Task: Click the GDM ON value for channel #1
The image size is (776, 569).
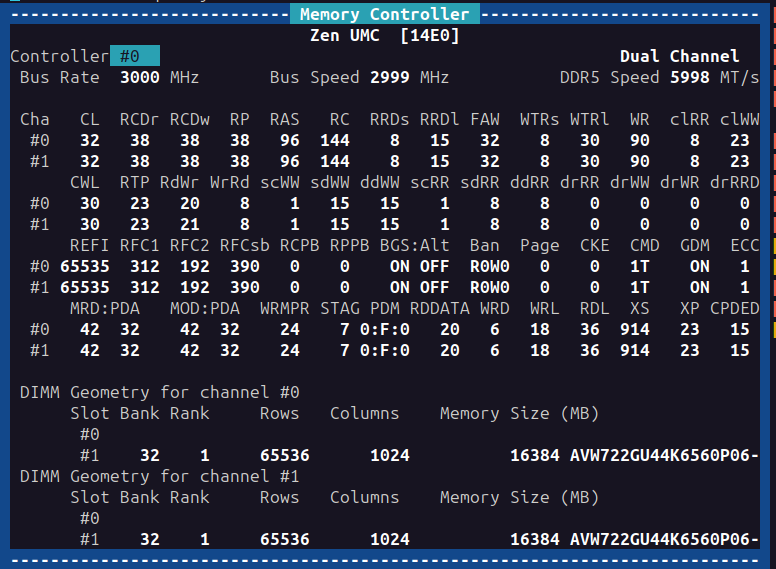Action: (x=699, y=287)
